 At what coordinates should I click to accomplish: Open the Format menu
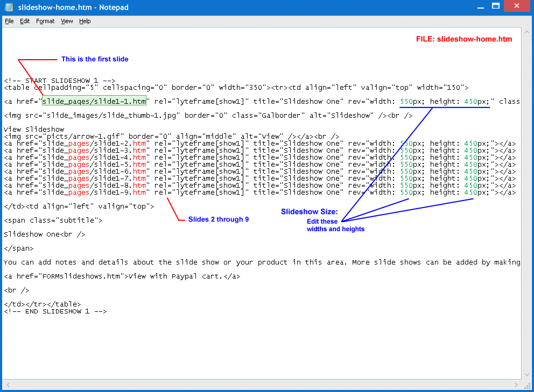[45, 21]
